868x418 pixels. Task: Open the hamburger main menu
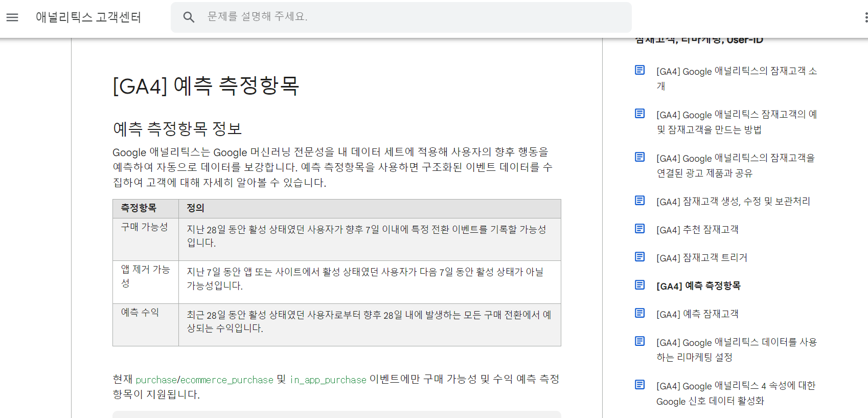click(x=12, y=17)
